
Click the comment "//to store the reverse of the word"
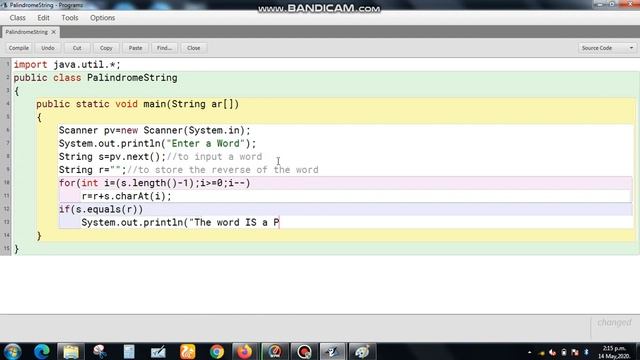(x=223, y=170)
